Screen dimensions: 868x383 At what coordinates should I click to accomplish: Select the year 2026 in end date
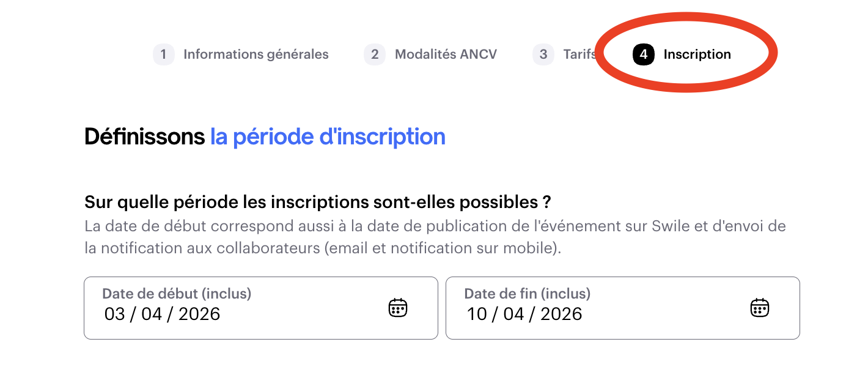(561, 314)
